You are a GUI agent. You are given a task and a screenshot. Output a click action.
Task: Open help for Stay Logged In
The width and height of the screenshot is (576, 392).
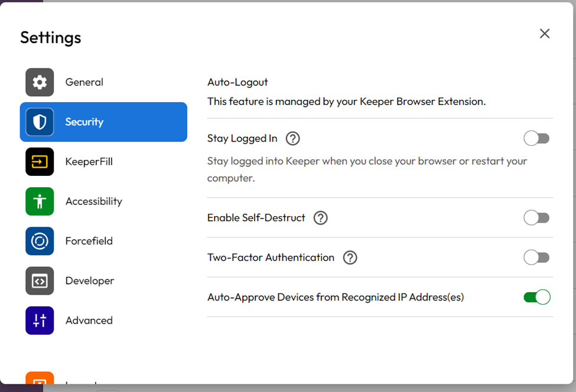292,139
